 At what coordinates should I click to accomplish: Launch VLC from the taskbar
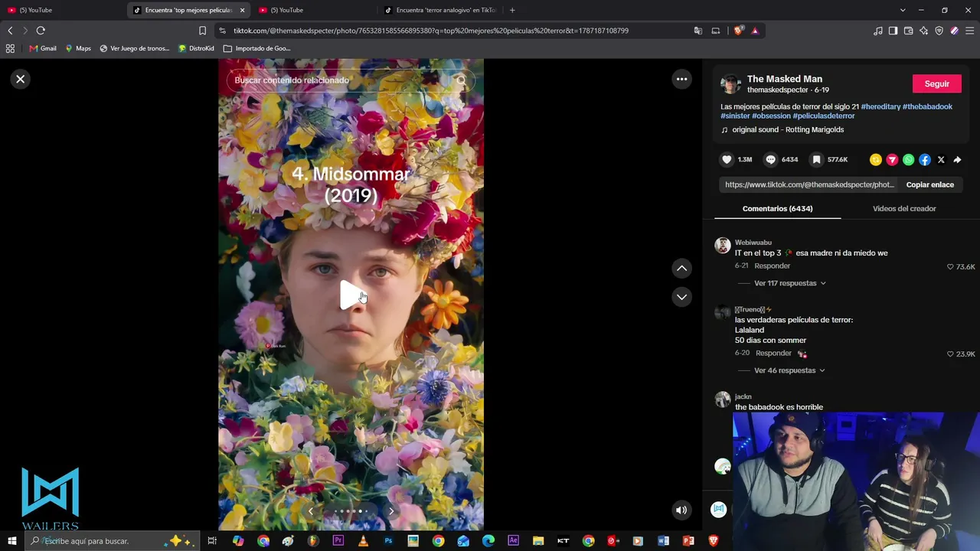(x=363, y=541)
